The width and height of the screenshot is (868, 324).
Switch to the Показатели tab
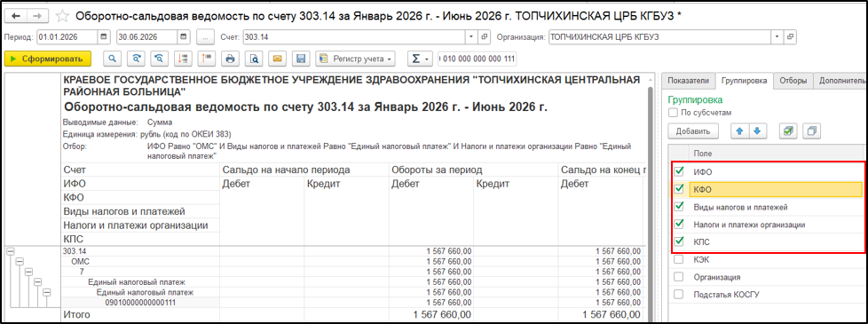688,81
